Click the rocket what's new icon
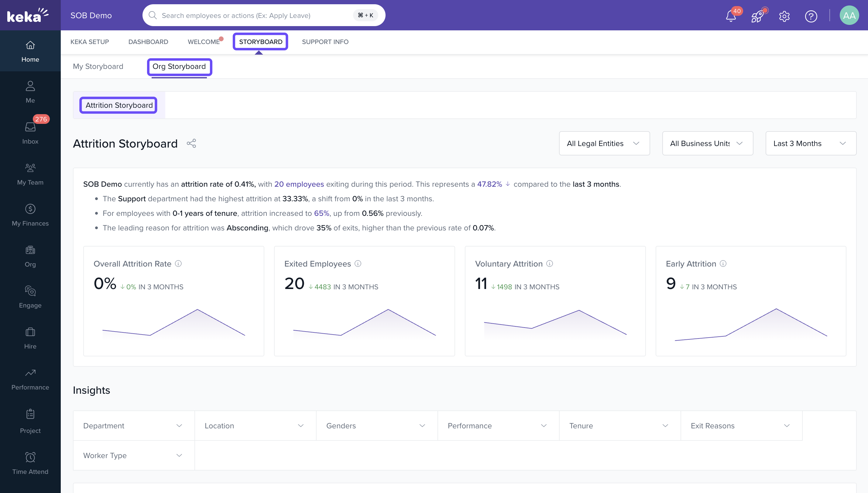This screenshot has height=493, width=868. [x=757, y=16]
